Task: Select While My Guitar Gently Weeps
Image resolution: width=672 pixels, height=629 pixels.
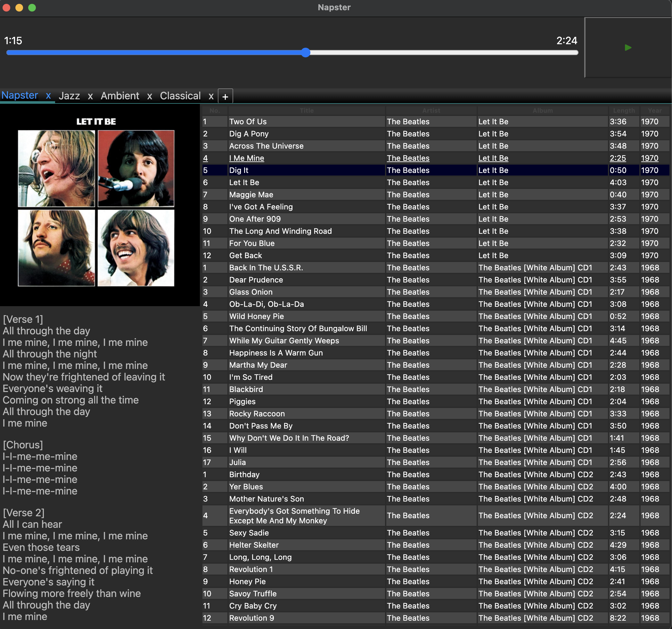Action: (x=435, y=341)
